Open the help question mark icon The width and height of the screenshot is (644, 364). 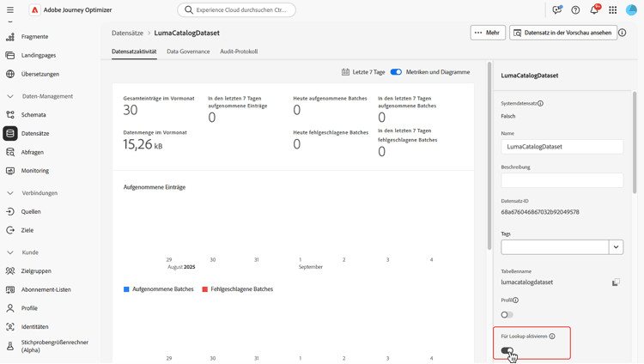pyautogui.click(x=575, y=9)
